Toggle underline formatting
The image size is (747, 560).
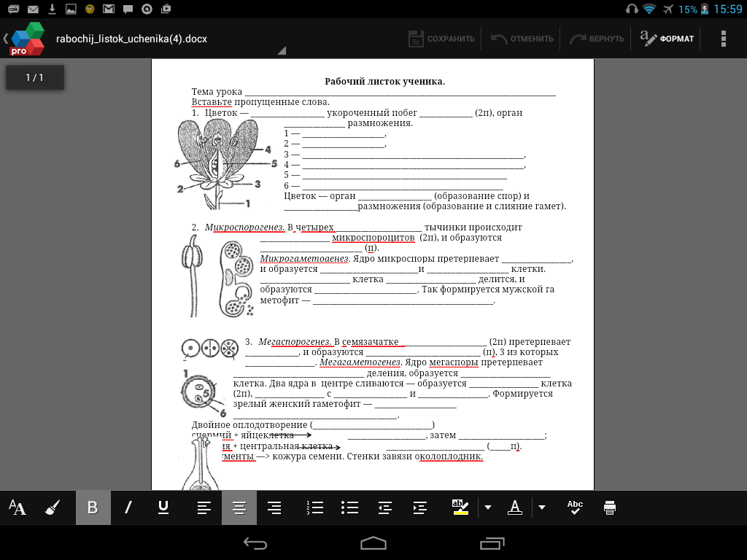163,507
